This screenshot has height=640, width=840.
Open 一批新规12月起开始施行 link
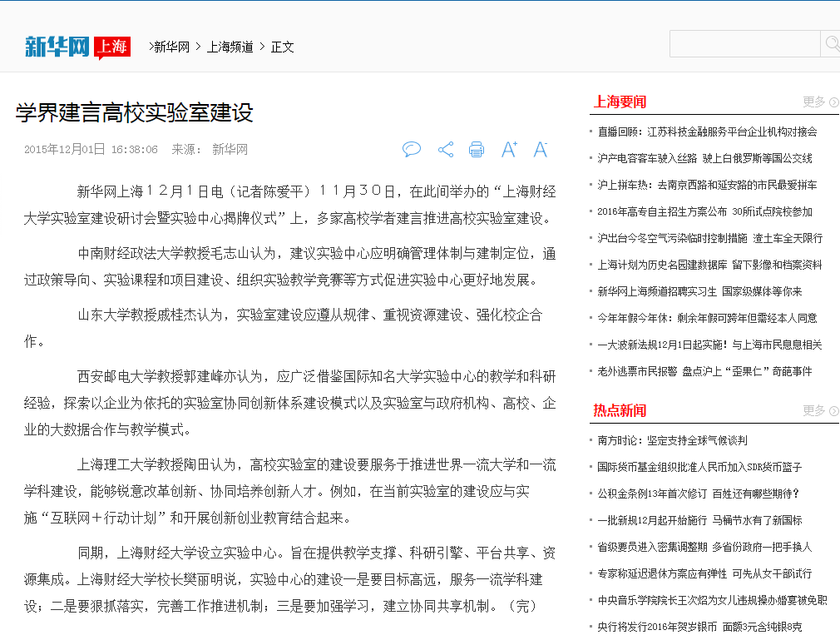699,520
